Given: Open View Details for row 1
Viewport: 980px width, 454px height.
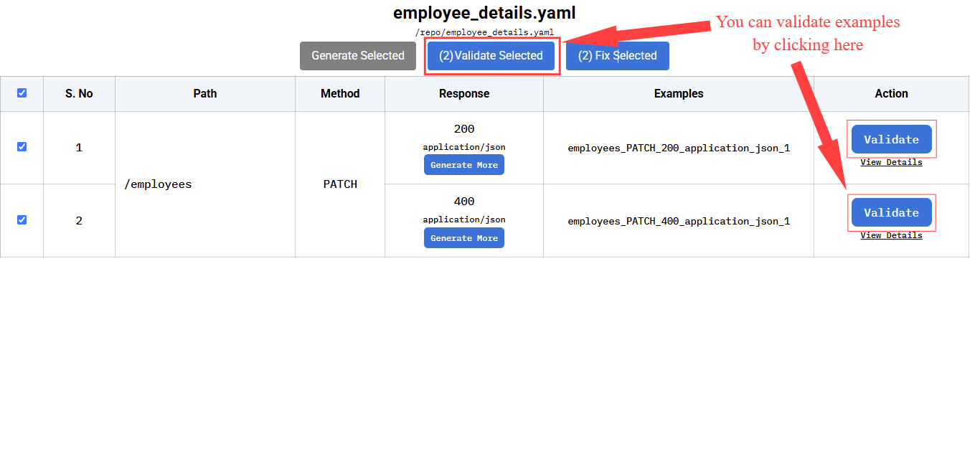Looking at the screenshot, I should click(x=891, y=162).
